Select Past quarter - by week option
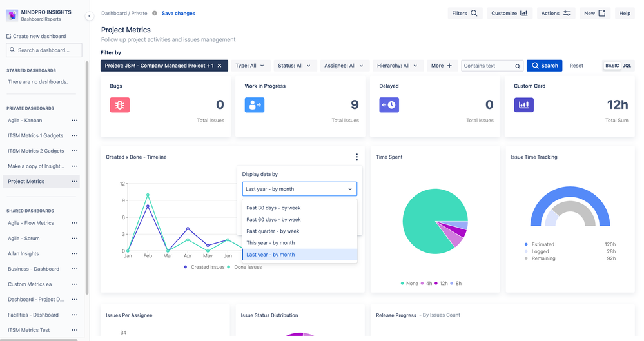Image resolution: width=644 pixels, height=341 pixels. tap(299, 231)
